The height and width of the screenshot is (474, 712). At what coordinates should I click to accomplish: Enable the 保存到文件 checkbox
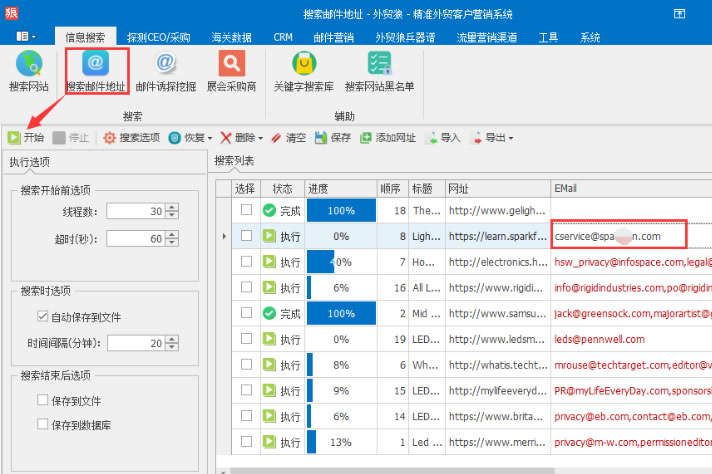click(42, 400)
